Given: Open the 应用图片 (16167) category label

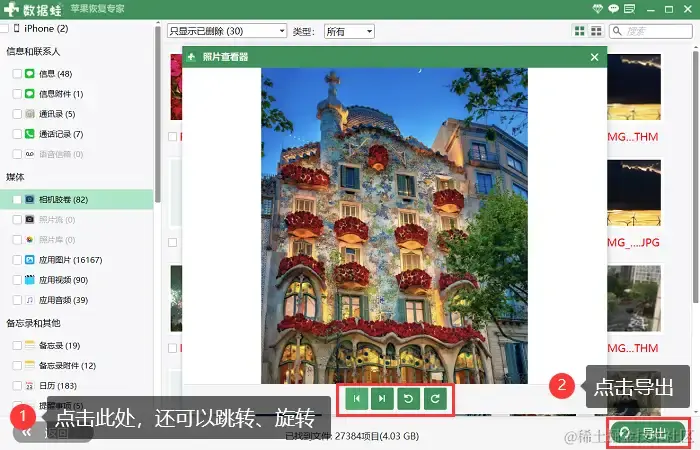Looking at the screenshot, I should click(71, 260).
